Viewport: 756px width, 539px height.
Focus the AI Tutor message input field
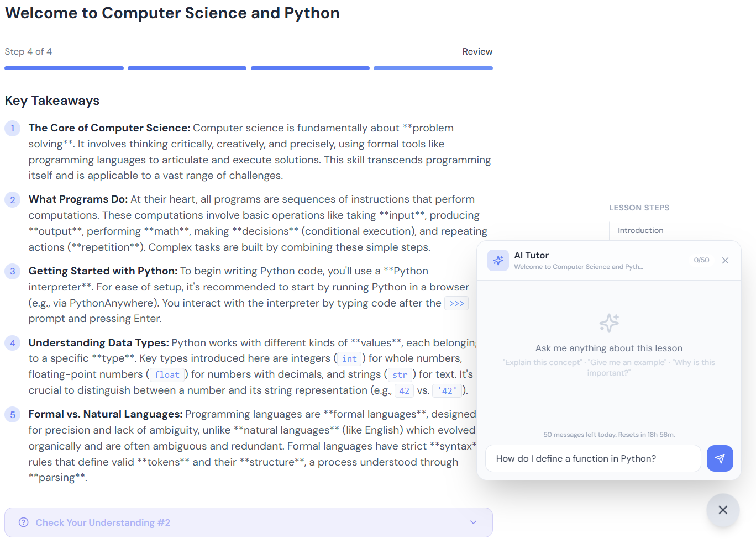[x=593, y=458]
